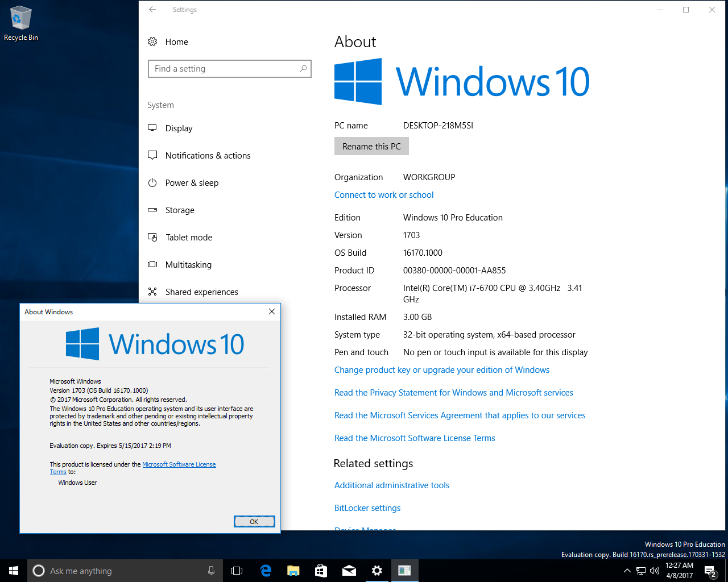Open Task View on taskbar

click(x=237, y=571)
